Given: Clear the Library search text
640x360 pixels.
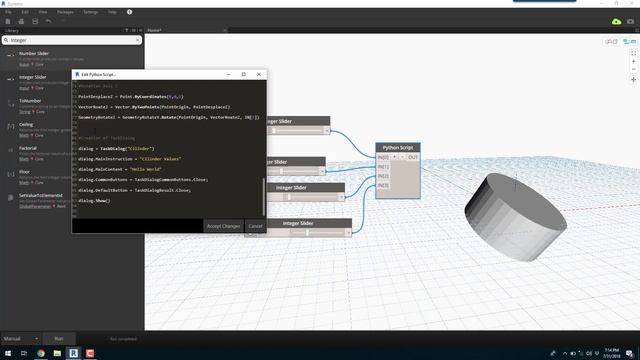Looking at the screenshot, I should (138, 40).
